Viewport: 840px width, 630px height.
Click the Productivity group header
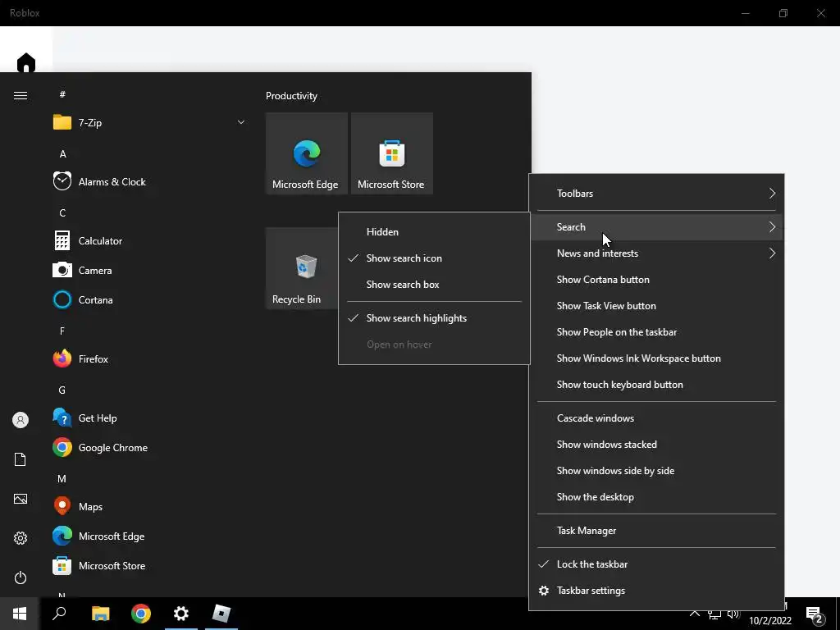pyautogui.click(x=291, y=96)
